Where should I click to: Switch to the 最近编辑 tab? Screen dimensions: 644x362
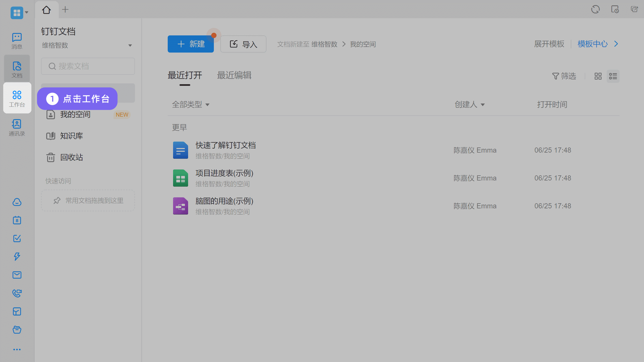(x=234, y=75)
